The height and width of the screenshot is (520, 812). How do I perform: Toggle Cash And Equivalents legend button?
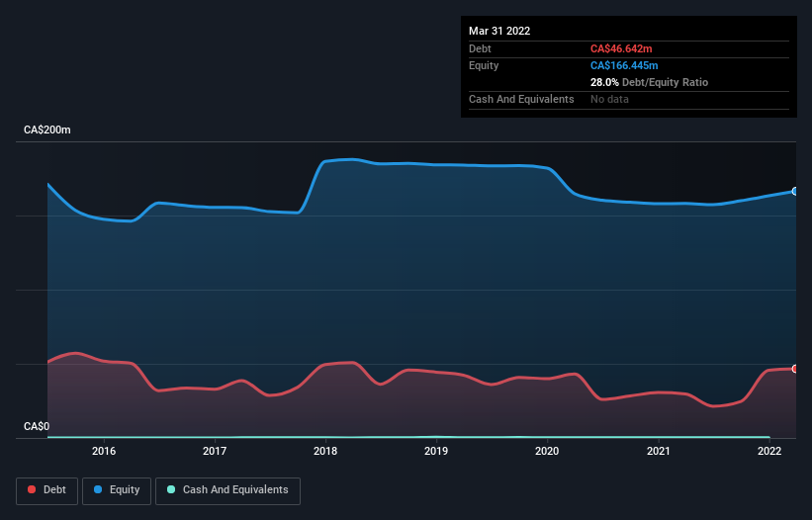[x=227, y=490]
